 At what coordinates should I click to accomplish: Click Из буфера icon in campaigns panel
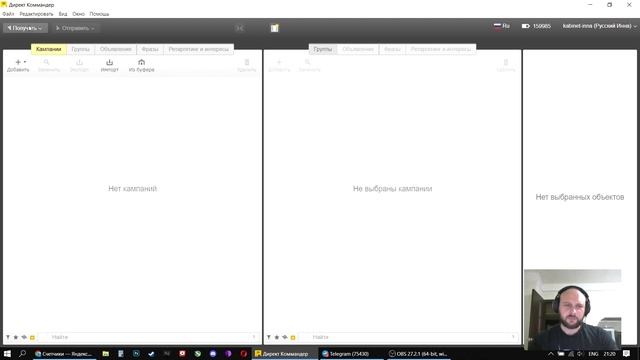click(141, 65)
